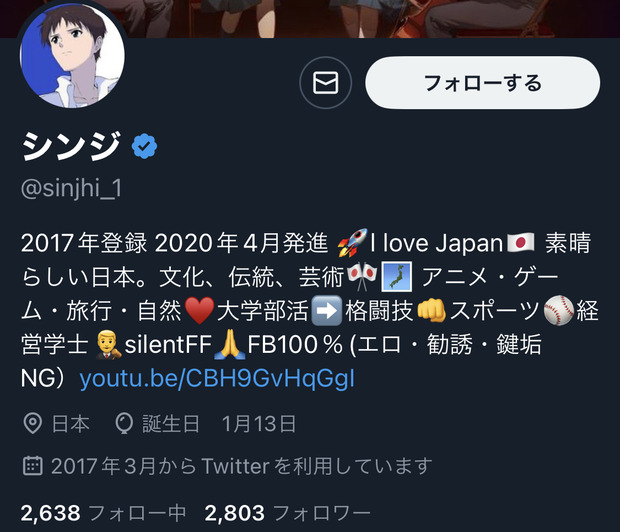This screenshot has width=620, height=532.
Task: Click the location pin icon
Action: pyautogui.click(x=32, y=424)
